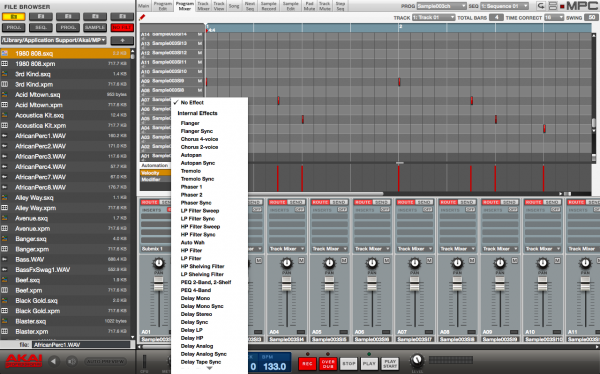Image resolution: width=600 pixels, height=374 pixels.
Task: Click the stacked panels layout icon
Action: coord(553,6)
